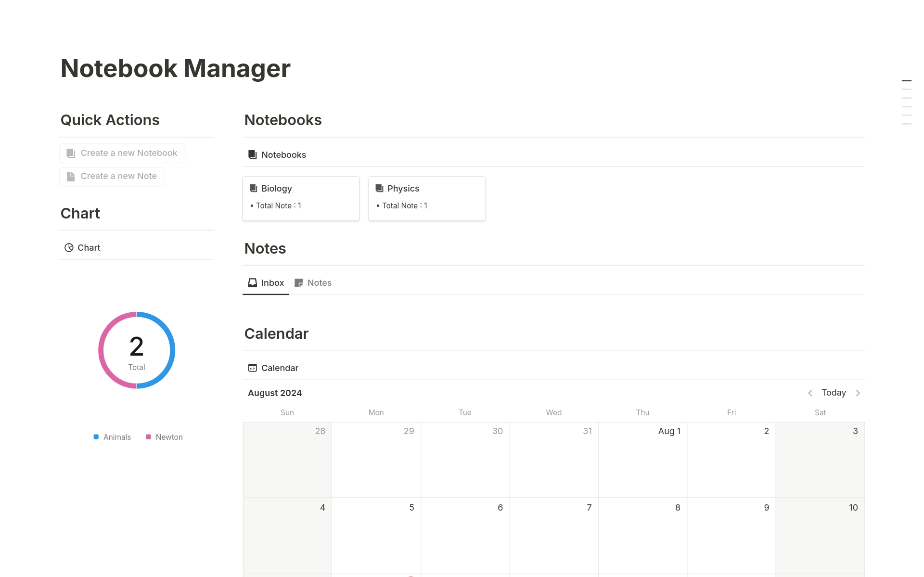Click the Physics notebook icon

[x=379, y=188]
